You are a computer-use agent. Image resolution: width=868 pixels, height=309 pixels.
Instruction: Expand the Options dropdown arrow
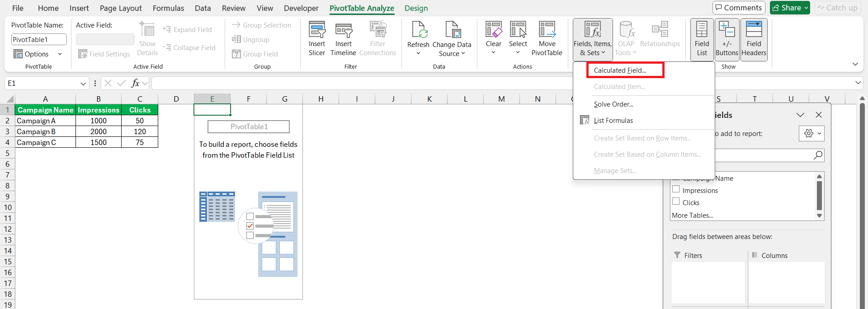pyautogui.click(x=60, y=54)
